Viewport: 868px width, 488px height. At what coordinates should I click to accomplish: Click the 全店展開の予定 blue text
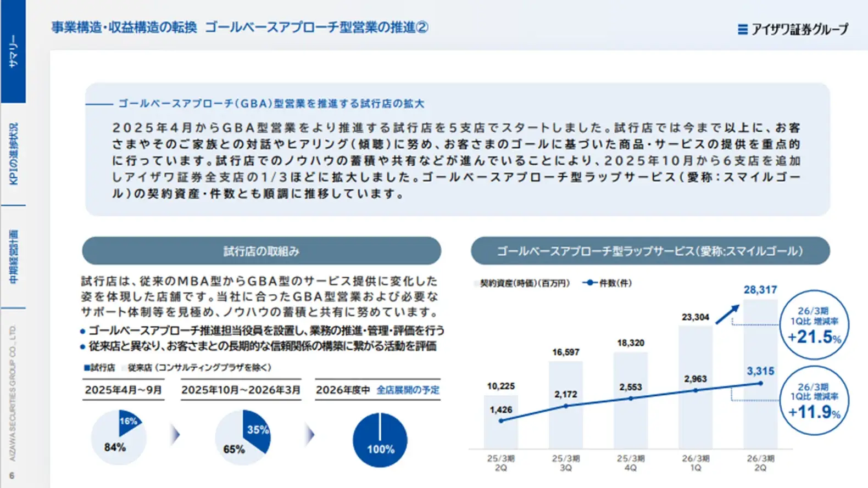(x=408, y=390)
